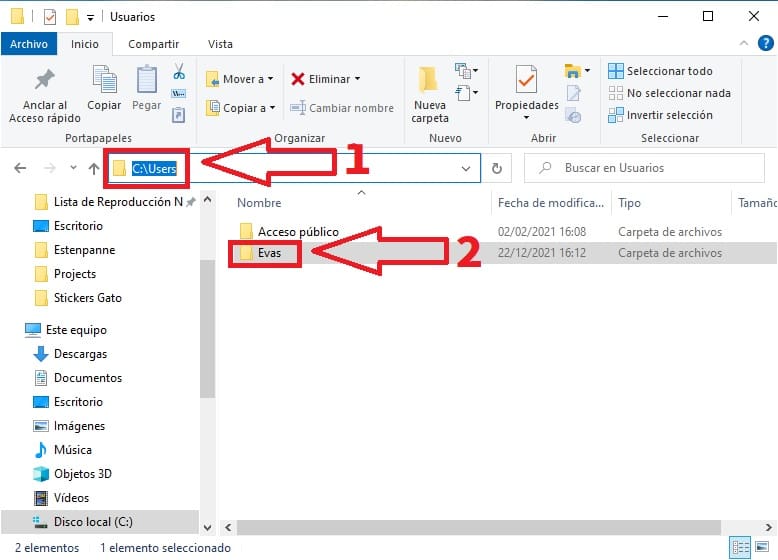Click the horizontal scrollbar right arrow
Viewport: 778px width, 560px height.
tap(768, 527)
